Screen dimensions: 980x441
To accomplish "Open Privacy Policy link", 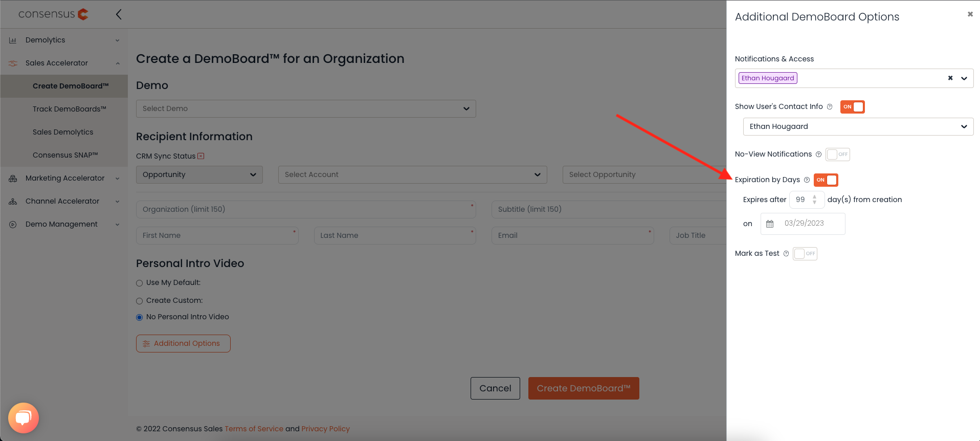I will [325, 429].
